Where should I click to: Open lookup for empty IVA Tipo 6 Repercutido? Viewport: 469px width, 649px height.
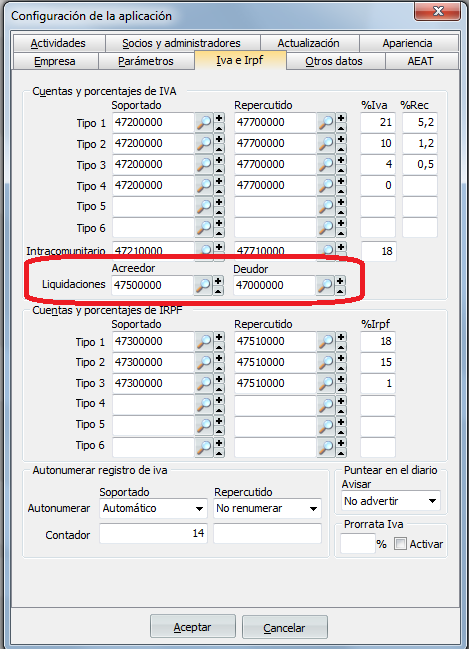(326, 228)
